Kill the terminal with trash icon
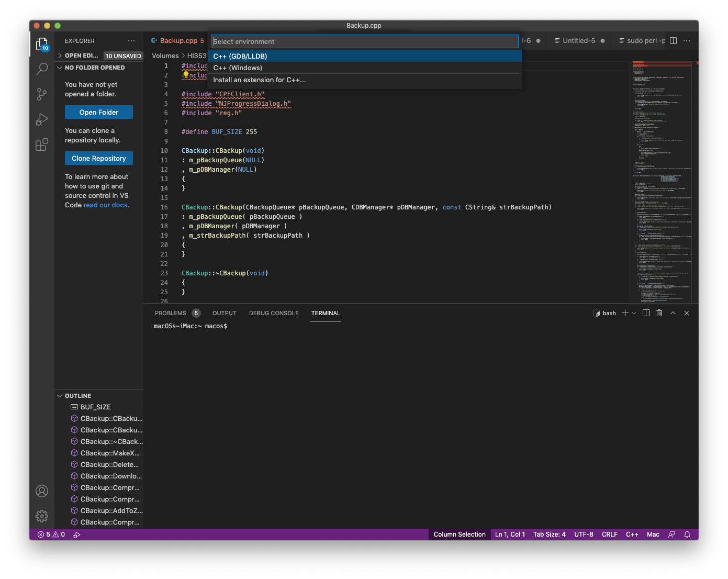The image size is (728, 579). pos(659,313)
